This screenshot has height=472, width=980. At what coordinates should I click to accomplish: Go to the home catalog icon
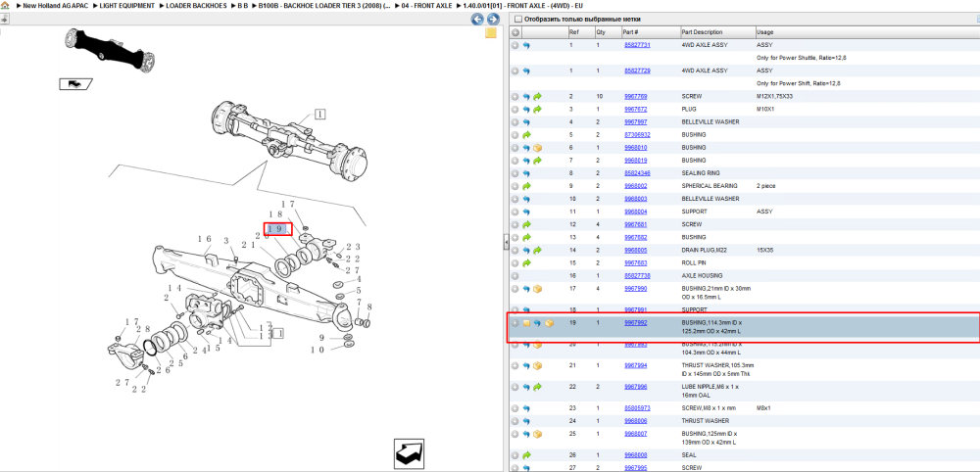(x=4, y=5)
